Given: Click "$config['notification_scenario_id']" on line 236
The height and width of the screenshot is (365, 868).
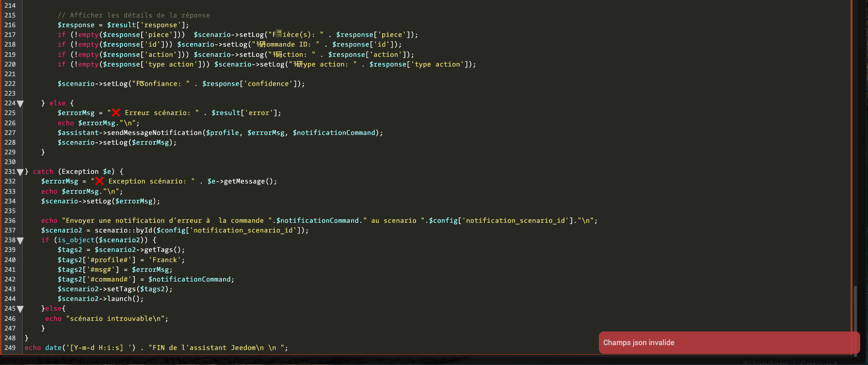Looking at the screenshot, I should (499, 220).
